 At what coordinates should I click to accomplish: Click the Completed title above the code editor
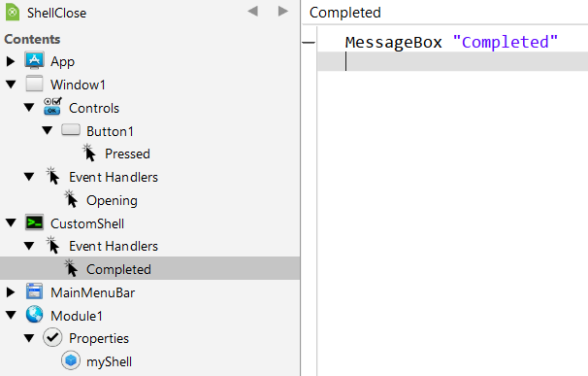click(x=345, y=13)
